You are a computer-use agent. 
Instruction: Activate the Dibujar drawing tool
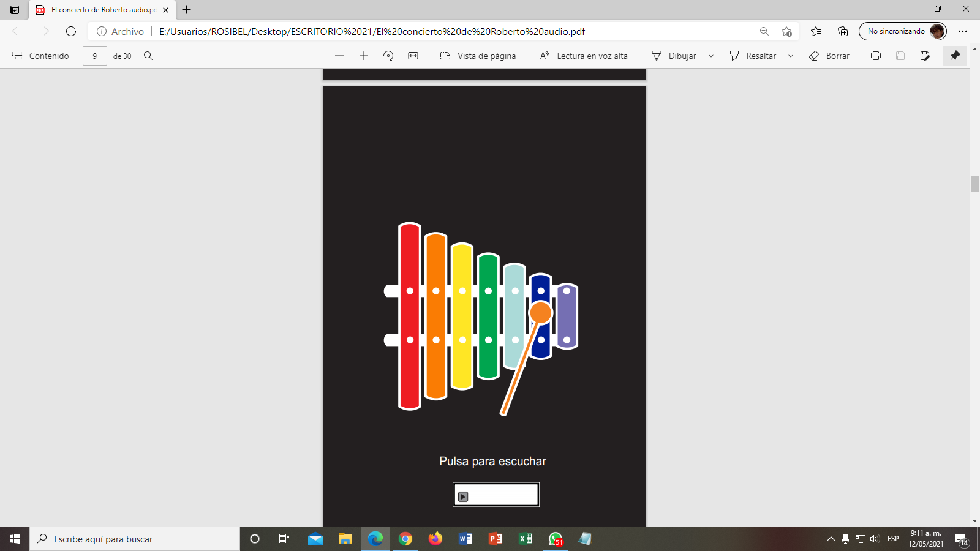click(674, 56)
